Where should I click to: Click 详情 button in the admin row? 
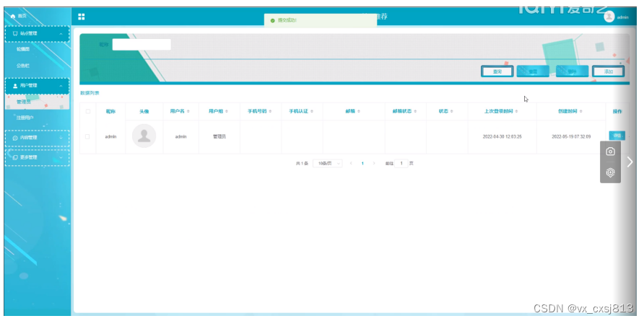click(617, 136)
